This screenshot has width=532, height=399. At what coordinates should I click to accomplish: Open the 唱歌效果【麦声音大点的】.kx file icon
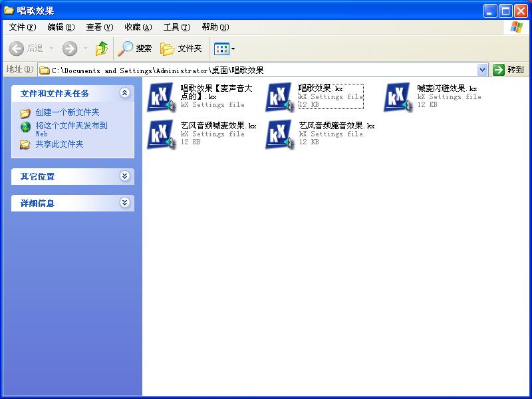tap(160, 97)
